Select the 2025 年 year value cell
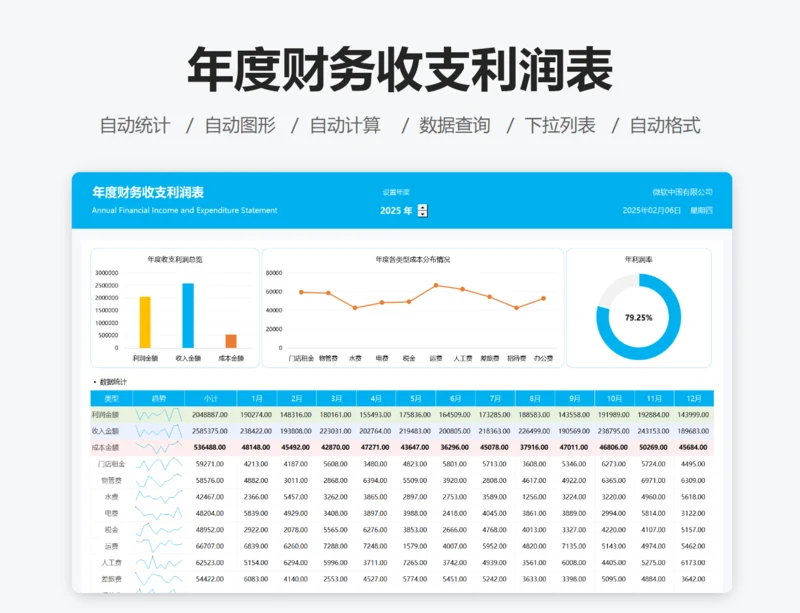 click(x=396, y=210)
